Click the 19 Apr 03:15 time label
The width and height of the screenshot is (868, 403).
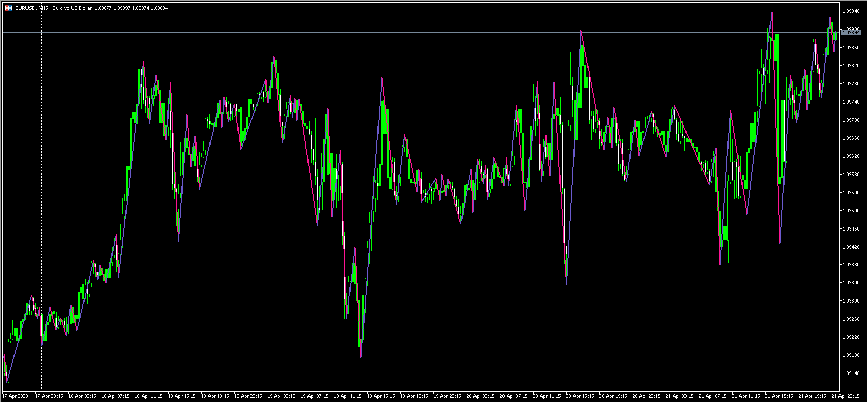(282, 396)
